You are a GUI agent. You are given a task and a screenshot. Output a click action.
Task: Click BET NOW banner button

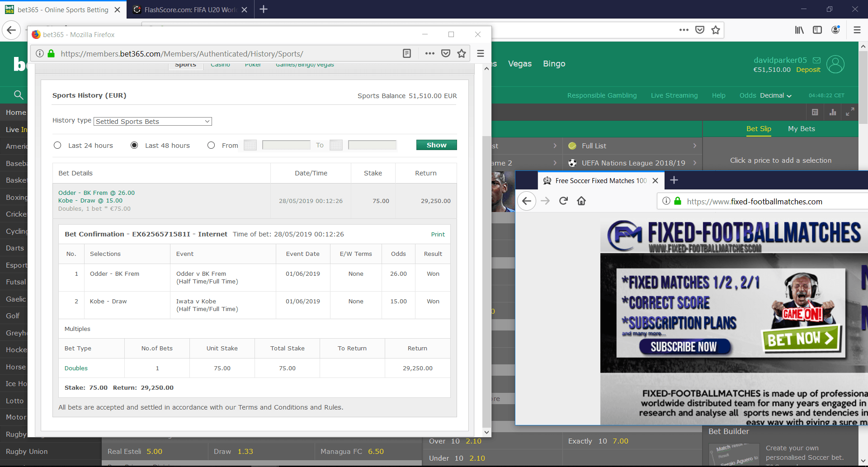(800, 339)
